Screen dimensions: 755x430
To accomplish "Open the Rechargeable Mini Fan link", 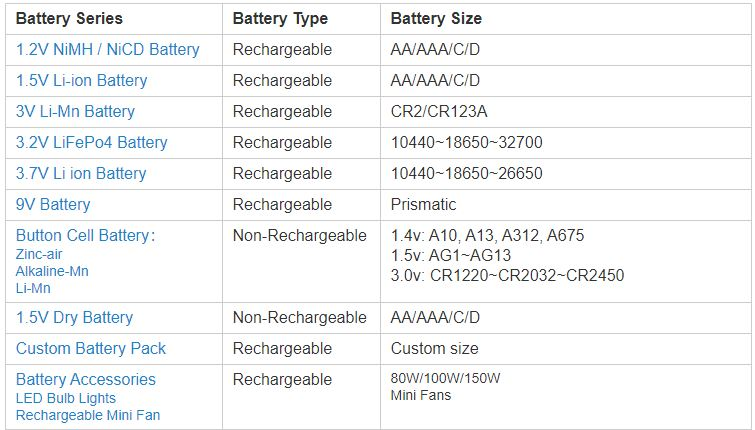I will click(x=88, y=415).
